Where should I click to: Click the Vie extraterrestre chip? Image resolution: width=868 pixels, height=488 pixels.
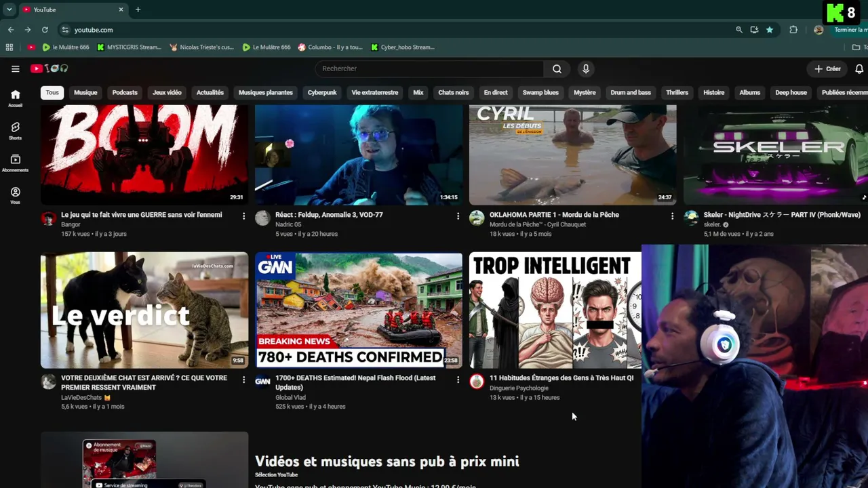tap(375, 93)
